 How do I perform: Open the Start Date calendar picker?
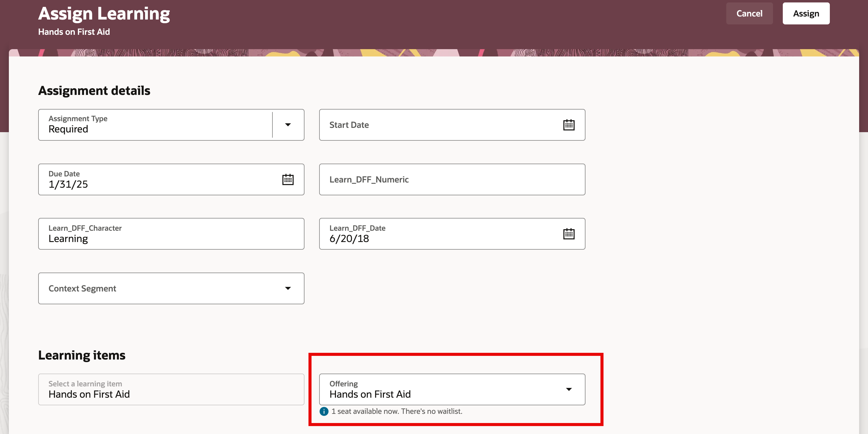(x=568, y=125)
